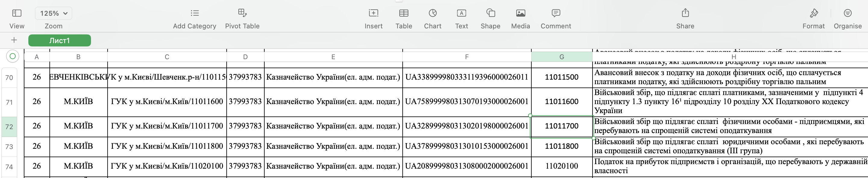Select column E header

333,57
